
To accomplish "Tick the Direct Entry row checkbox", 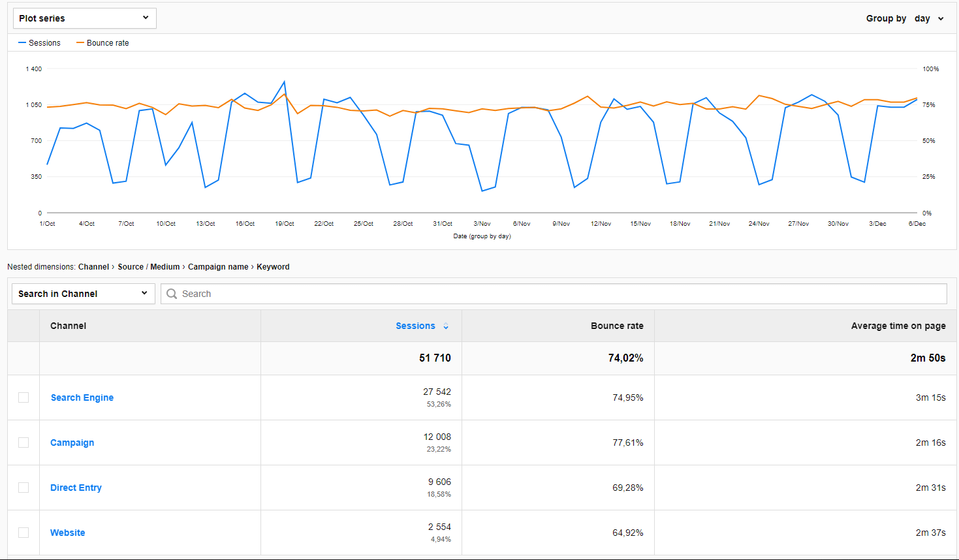I will pos(24,488).
